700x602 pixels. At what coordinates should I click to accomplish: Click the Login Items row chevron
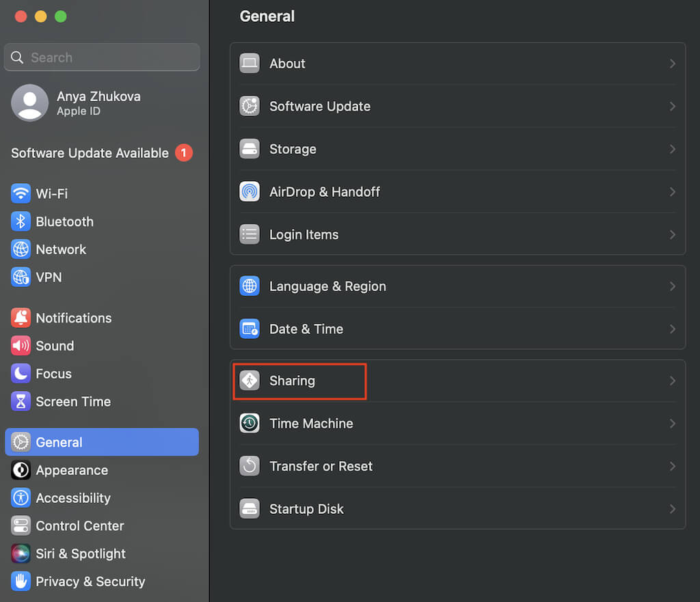pyautogui.click(x=673, y=234)
